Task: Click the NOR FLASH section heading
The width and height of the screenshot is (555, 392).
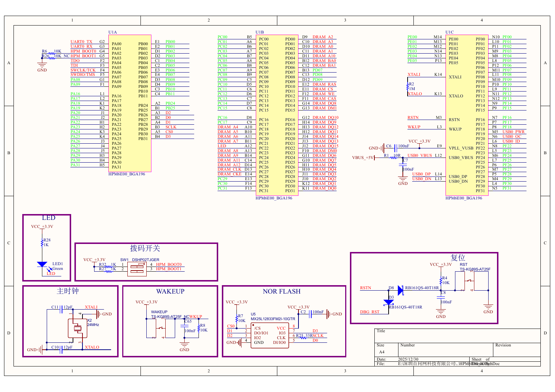Action: (282, 291)
